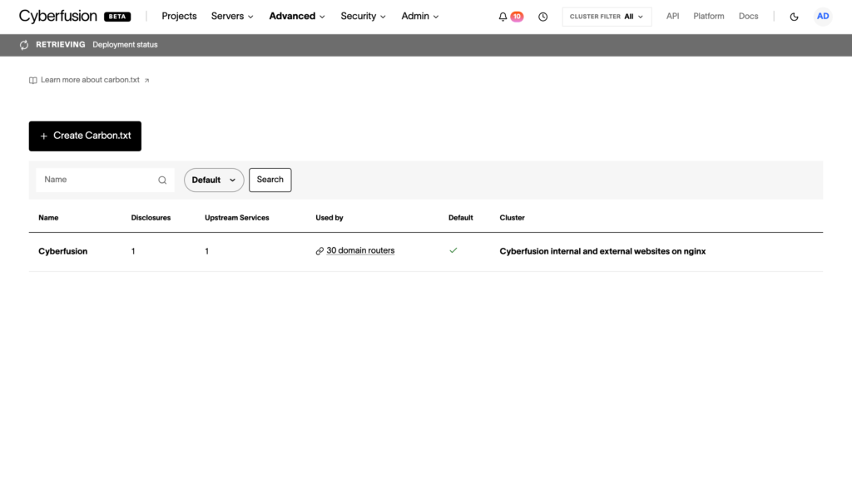Click the Upstream Services column header

click(237, 218)
